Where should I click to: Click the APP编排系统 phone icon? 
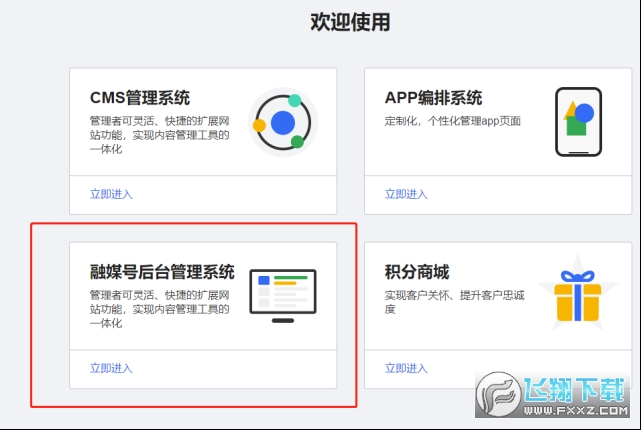coord(578,122)
